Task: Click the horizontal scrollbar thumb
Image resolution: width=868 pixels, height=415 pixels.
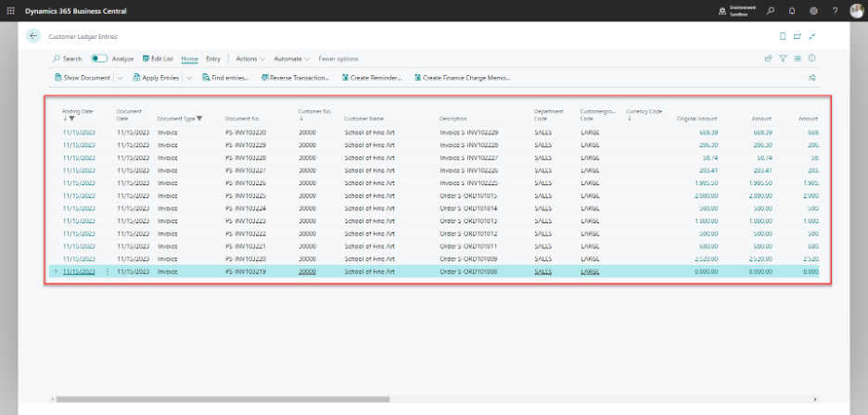Action: tap(223, 399)
